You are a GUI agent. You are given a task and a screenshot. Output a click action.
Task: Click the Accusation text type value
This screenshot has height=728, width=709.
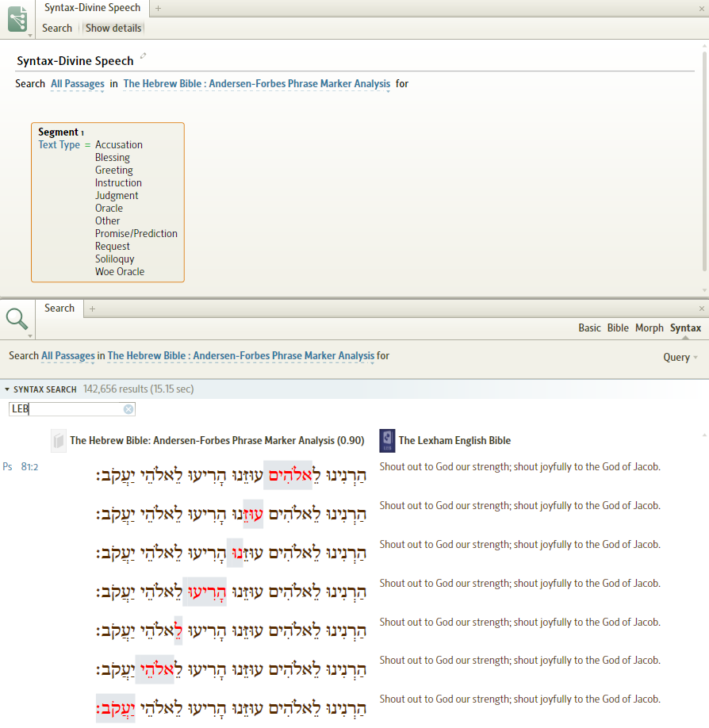click(119, 144)
